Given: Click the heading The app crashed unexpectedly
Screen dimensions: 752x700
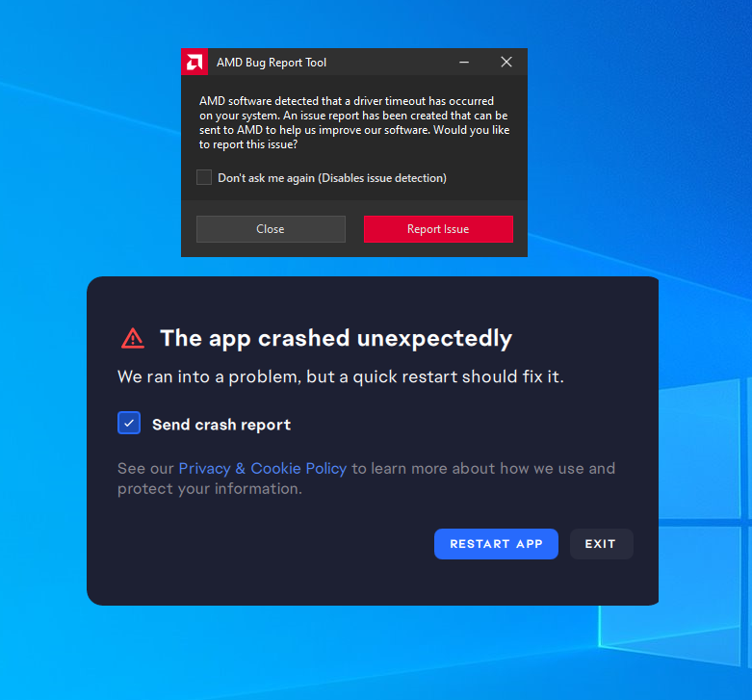Looking at the screenshot, I should (x=336, y=339).
